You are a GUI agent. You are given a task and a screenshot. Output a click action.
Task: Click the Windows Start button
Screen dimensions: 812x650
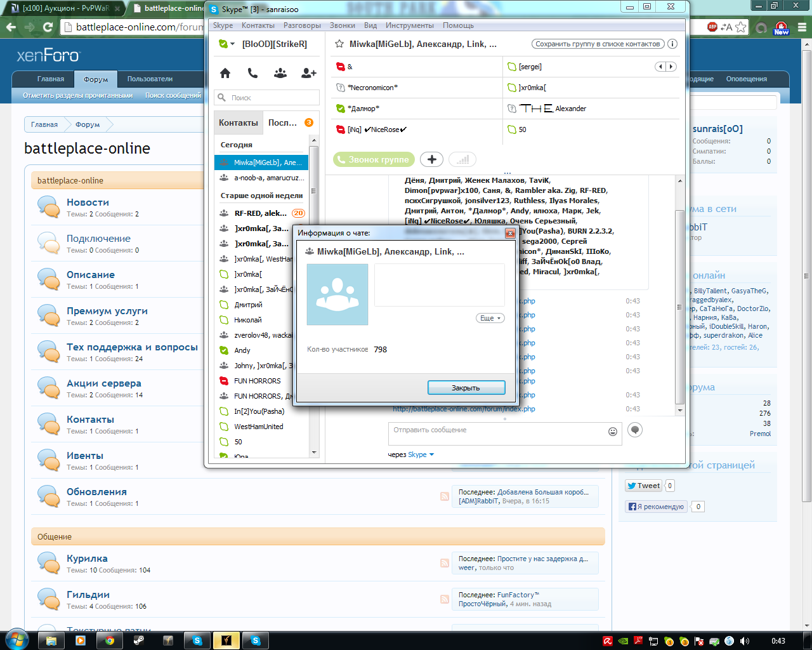[16, 640]
